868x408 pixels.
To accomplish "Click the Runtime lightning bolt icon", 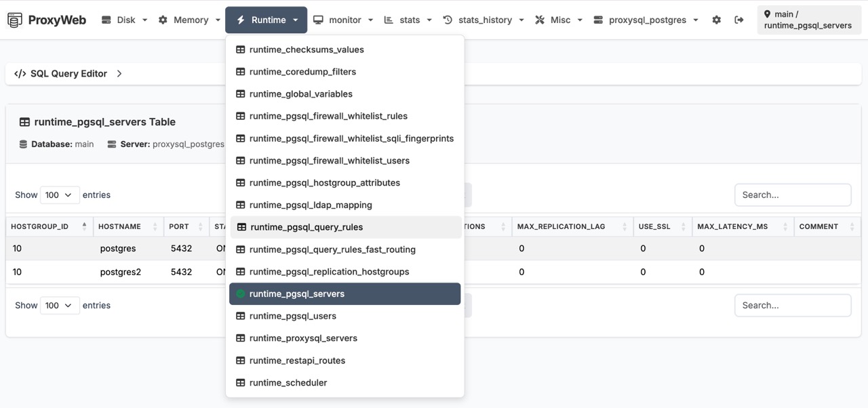I will pos(241,20).
